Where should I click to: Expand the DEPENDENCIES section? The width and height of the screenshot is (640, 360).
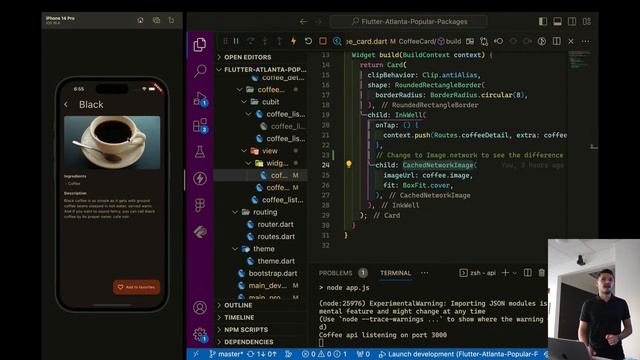coord(261,342)
